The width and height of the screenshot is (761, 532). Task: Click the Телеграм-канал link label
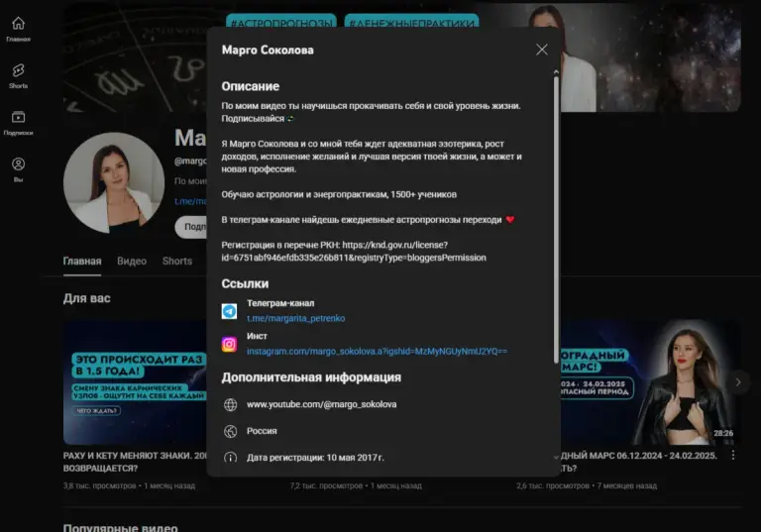[x=280, y=303]
